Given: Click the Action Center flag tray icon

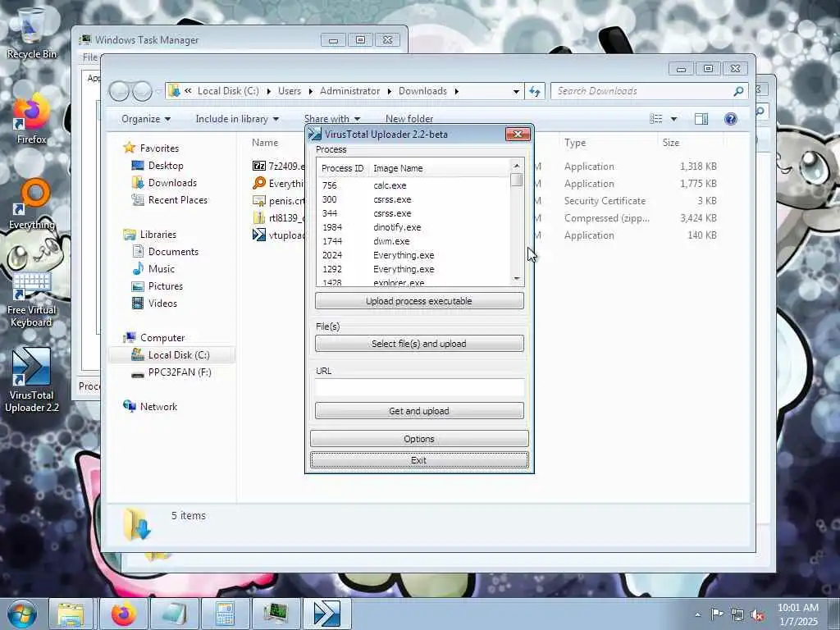Looking at the screenshot, I should tap(717, 614).
